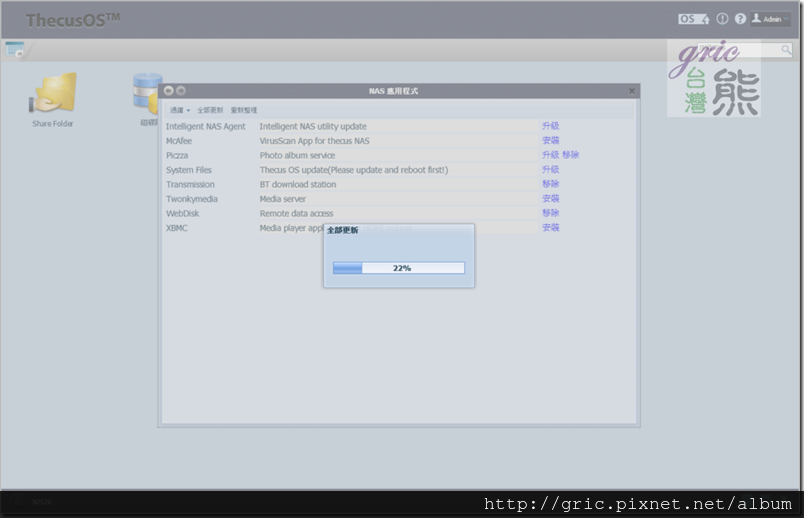This screenshot has height=518, width=804.
Task: Click 安裝 for Twonkymedia
Action: pos(551,198)
